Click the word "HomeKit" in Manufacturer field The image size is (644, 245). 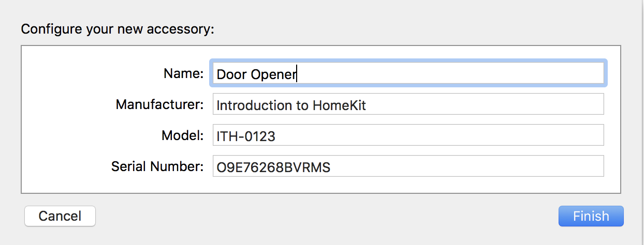click(339, 105)
